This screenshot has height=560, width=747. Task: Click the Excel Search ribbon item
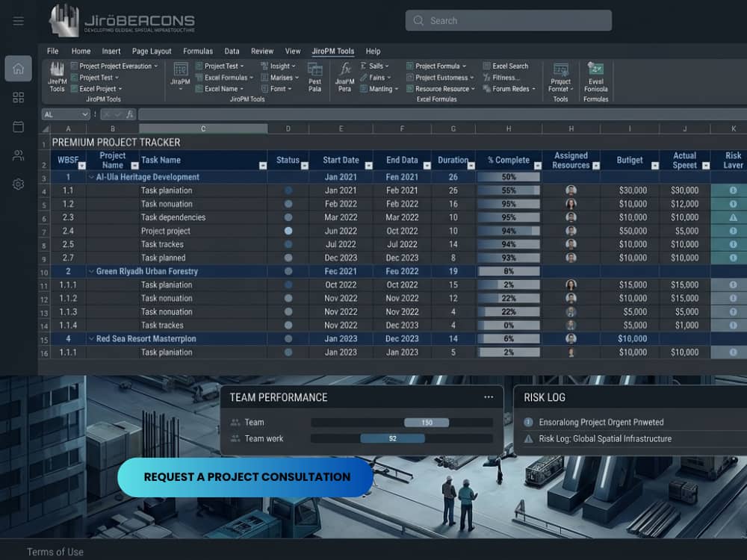point(506,66)
